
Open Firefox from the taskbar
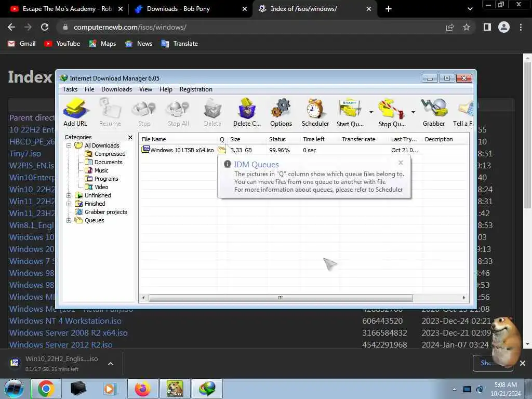click(x=143, y=389)
